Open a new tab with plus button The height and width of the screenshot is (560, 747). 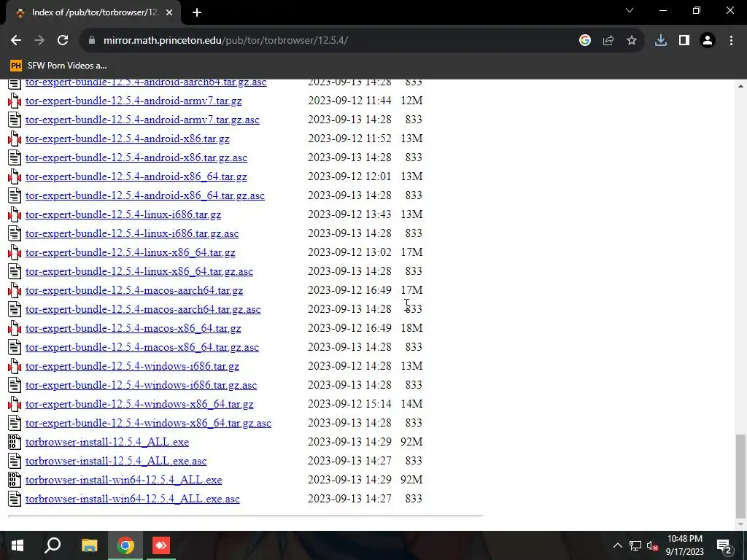coord(197,13)
